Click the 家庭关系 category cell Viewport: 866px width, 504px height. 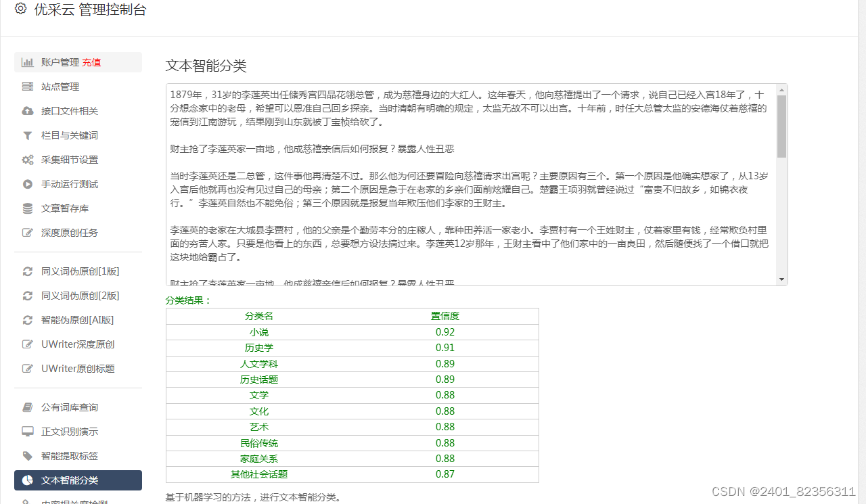click(259, 459)
